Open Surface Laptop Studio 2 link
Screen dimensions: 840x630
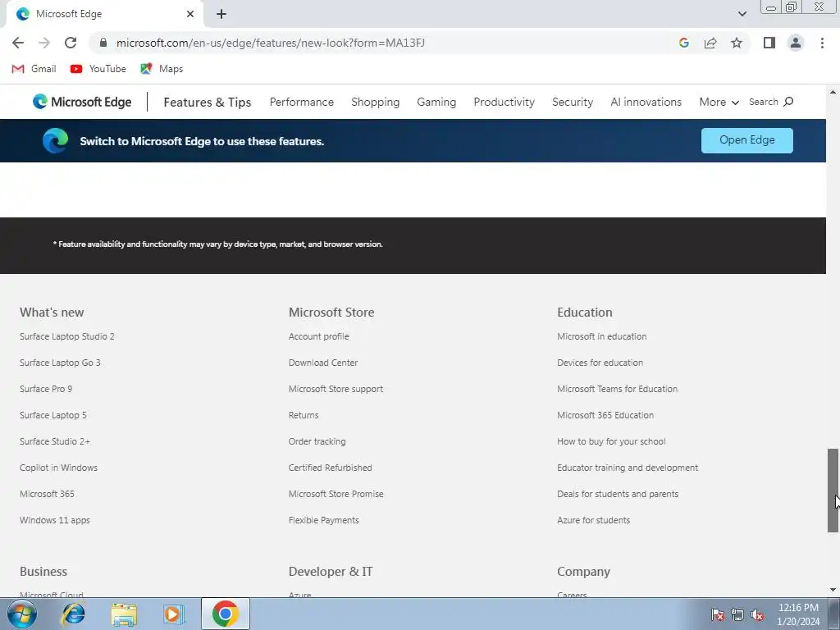67,336
